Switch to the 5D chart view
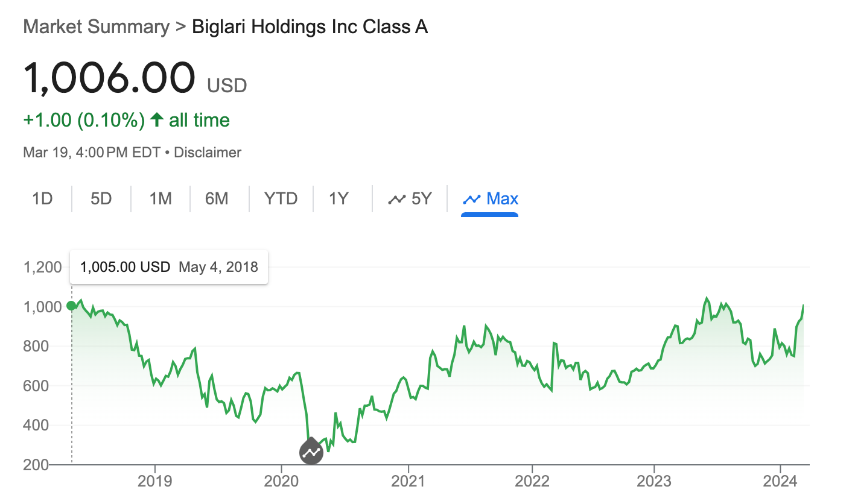The width and height of the screenshot is (852, 504). tap(101, 198)
